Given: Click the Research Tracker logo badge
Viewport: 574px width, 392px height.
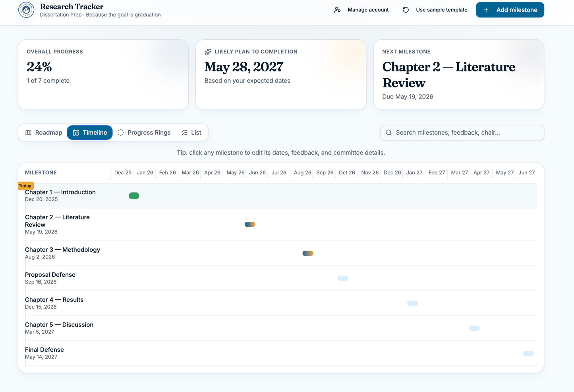Looking at the screenshot, I should click(26, 10).
